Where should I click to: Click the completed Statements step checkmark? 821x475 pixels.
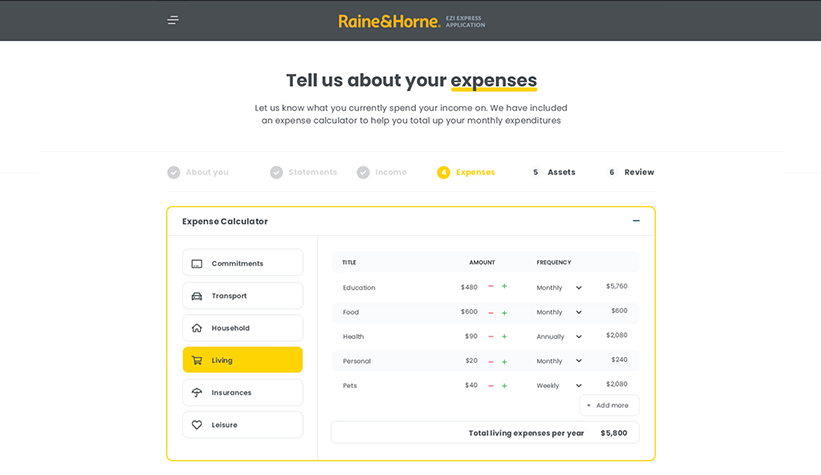[276, 172]
